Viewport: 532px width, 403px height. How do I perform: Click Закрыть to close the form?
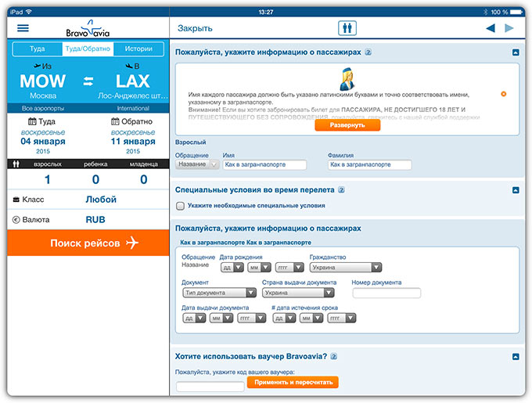(x=195, y=28)
